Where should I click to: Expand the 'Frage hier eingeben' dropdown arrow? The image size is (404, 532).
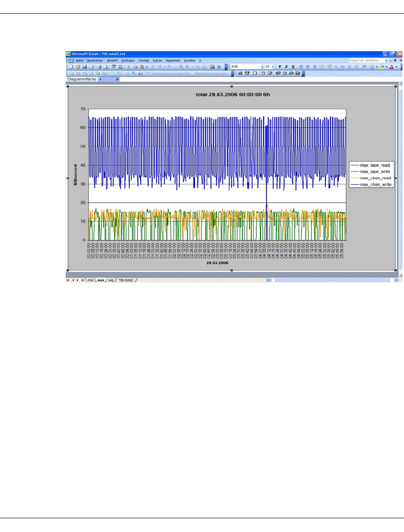tap(386, 60)
